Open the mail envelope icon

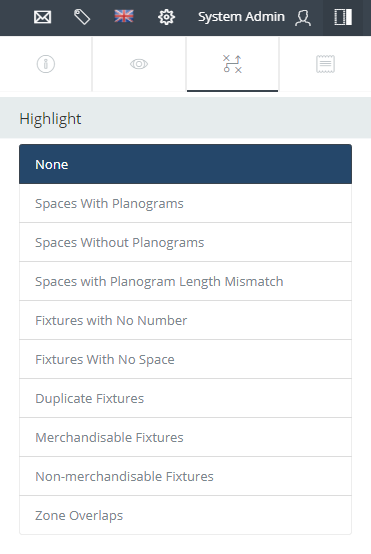[42, 17]
